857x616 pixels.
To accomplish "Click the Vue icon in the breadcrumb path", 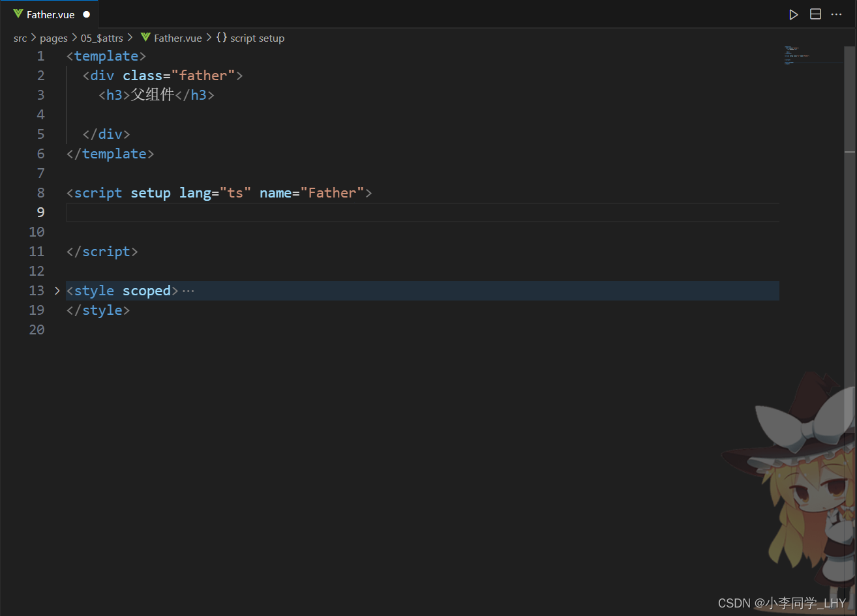I will click(x=145, y=38).
